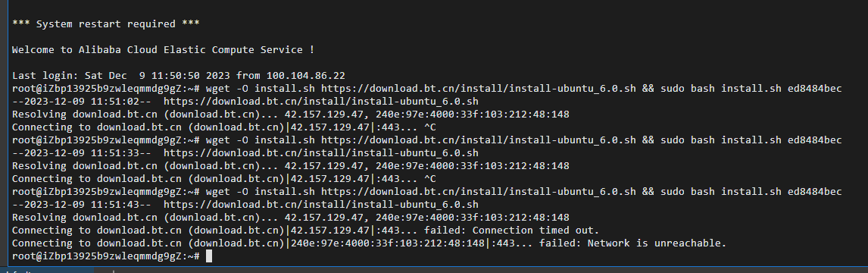Click the Welcome to Alibaba Cloud line
The image size is (868, 273).
[164, 50]
